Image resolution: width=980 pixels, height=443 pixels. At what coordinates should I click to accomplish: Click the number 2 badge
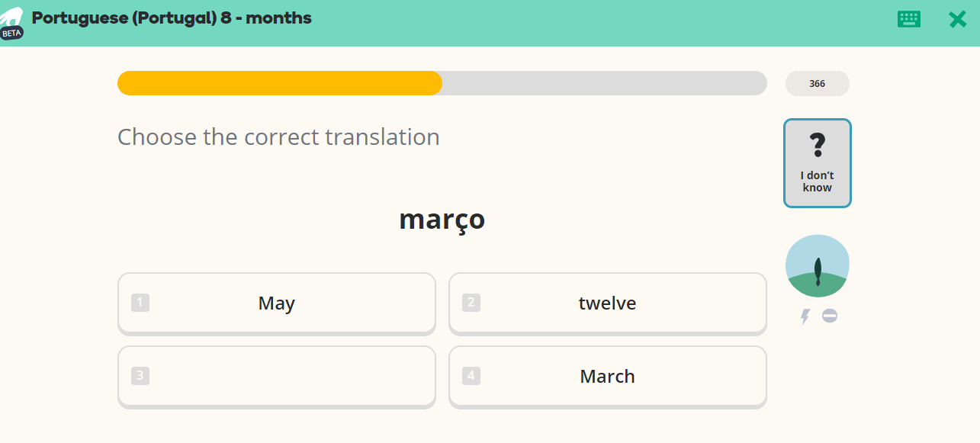[x=471, y=303]
